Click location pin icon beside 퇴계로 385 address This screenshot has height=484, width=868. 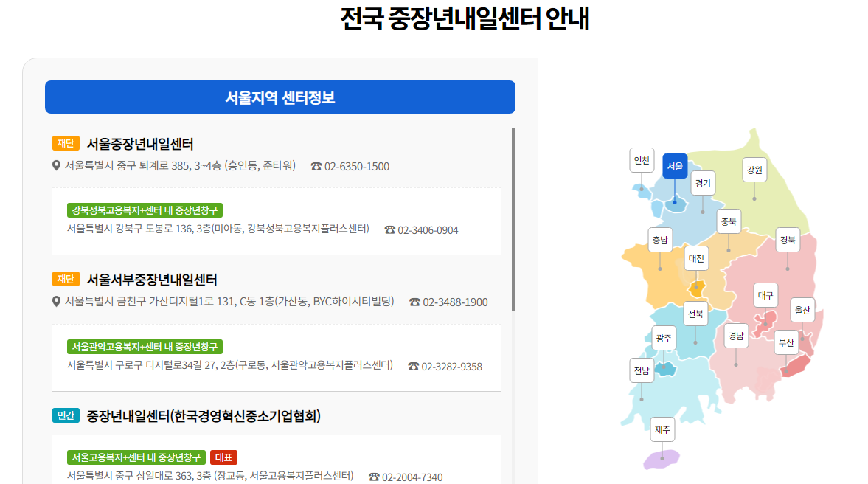pos(56,165)
